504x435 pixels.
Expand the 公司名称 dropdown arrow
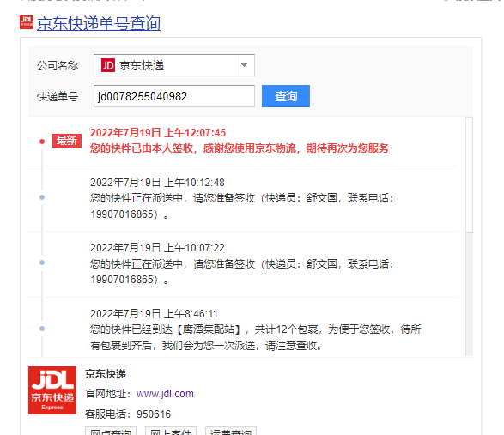245,65
